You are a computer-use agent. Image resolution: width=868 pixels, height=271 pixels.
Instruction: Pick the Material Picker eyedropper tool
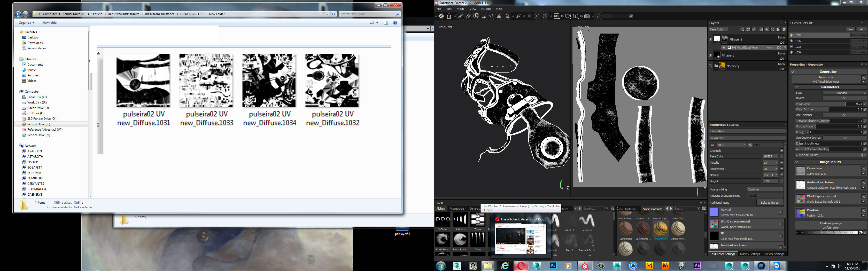(x=518, y=16)
